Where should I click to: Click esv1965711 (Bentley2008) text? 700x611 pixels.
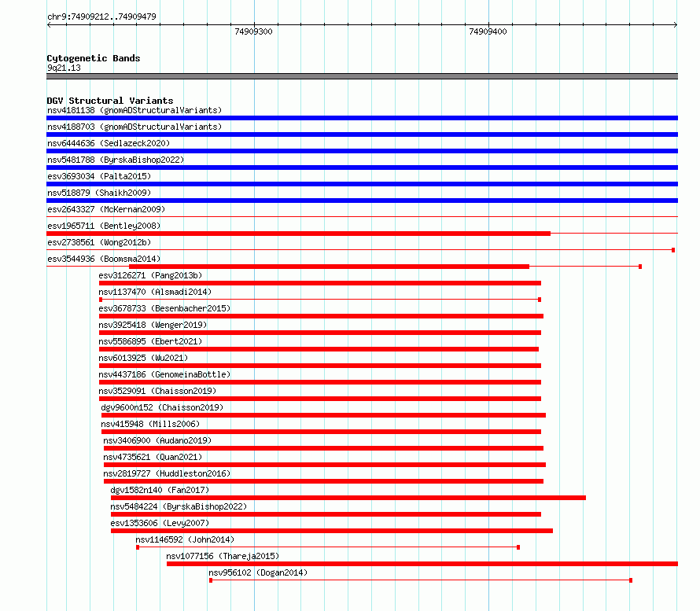click(104, 226)
